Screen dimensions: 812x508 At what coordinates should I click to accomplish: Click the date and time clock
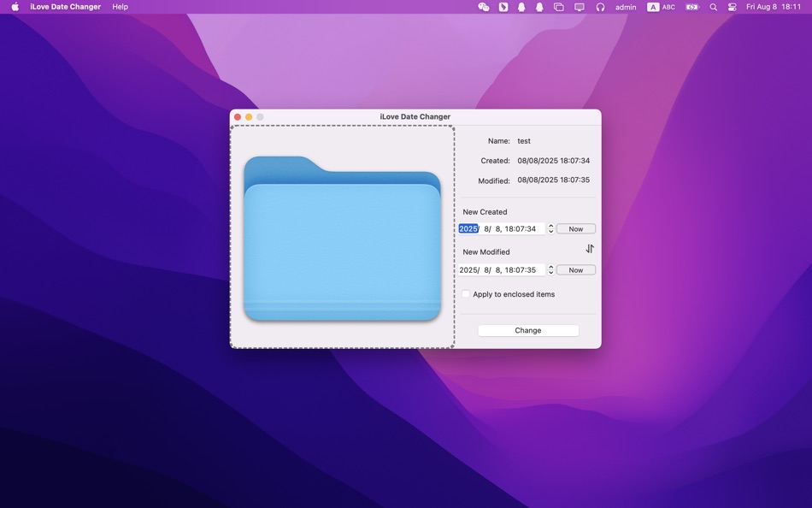(774, 7)
